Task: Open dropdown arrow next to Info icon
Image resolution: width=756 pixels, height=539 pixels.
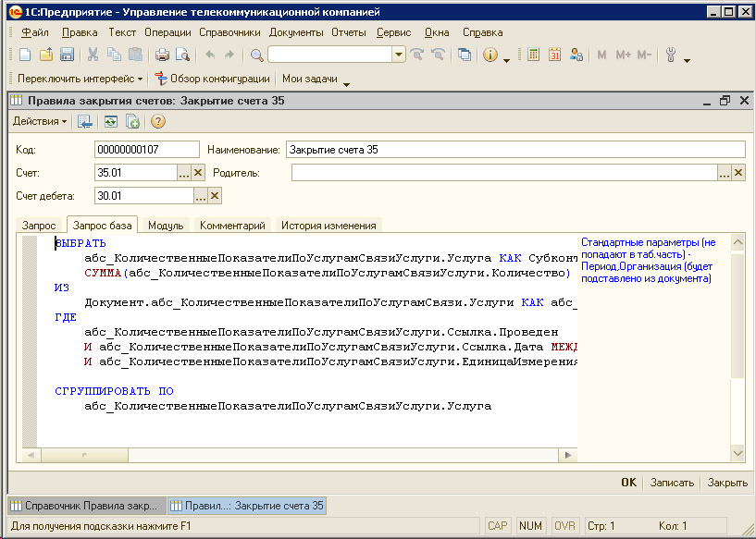Action: (x=506, y=60)
